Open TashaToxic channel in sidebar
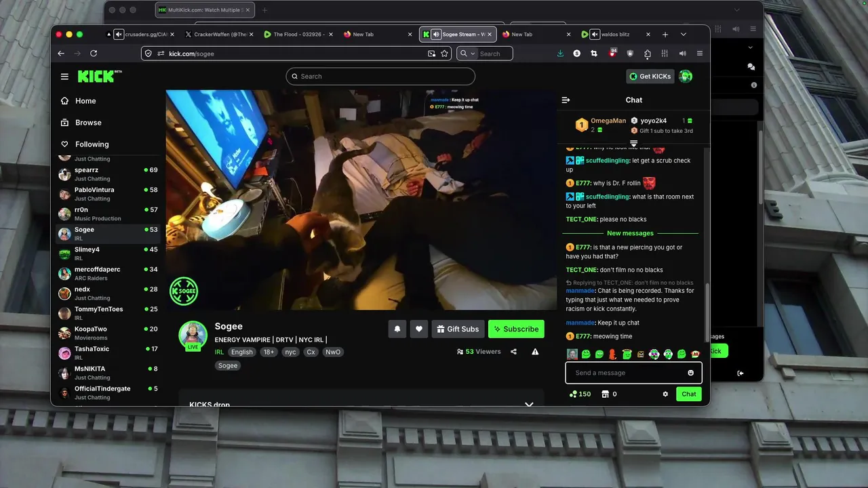This screenshot has width=868, height=488. (x=108, y=352)
